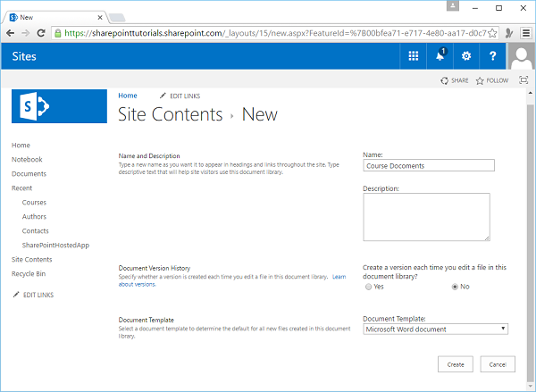The height and width of the screenshot is (392, 536).
Task: Share this site via the Share icon
Action: click(455, 80)
